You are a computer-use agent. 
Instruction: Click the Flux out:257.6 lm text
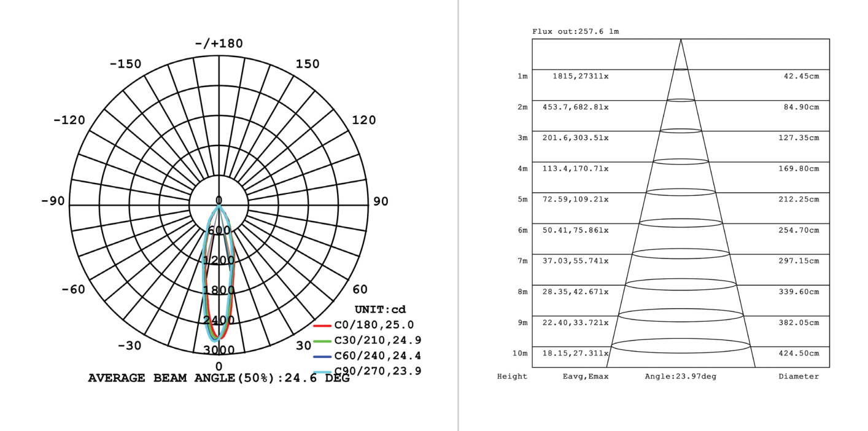(x=576, y=31)
